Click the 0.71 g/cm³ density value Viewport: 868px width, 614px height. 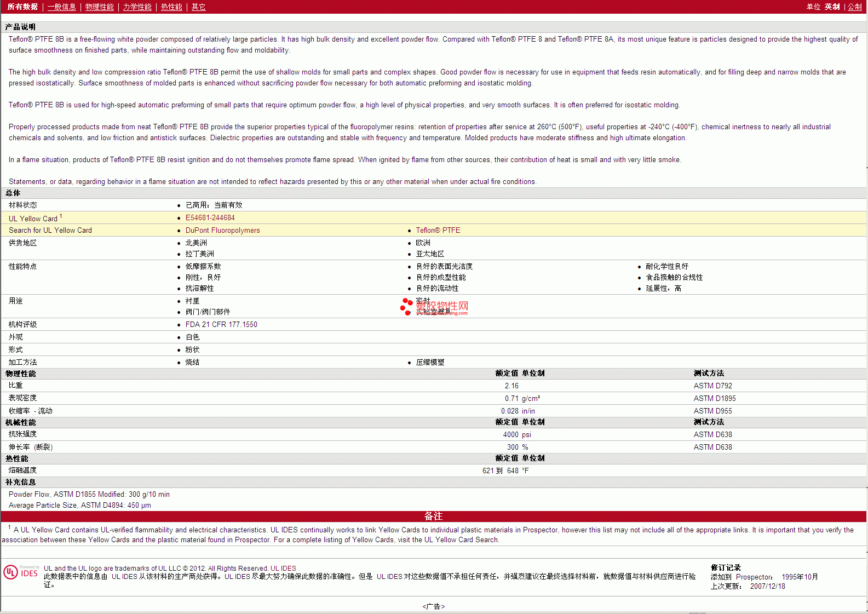(522, 398)
